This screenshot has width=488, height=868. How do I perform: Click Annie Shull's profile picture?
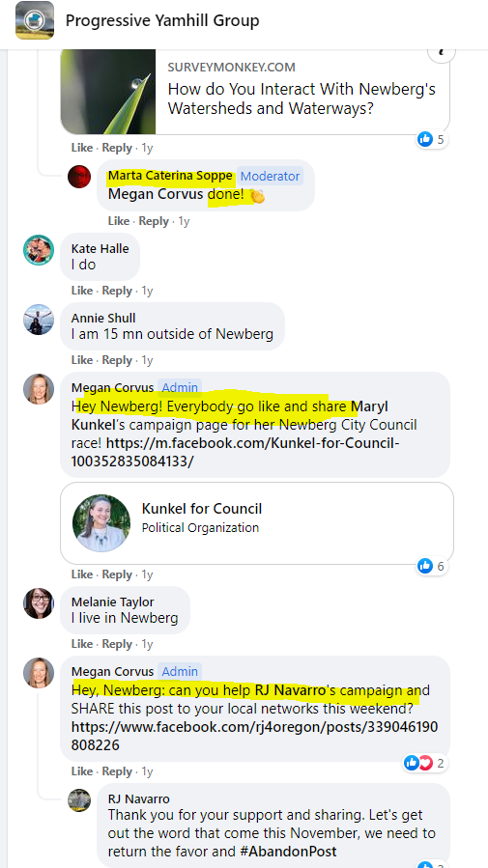coord(39,320)
